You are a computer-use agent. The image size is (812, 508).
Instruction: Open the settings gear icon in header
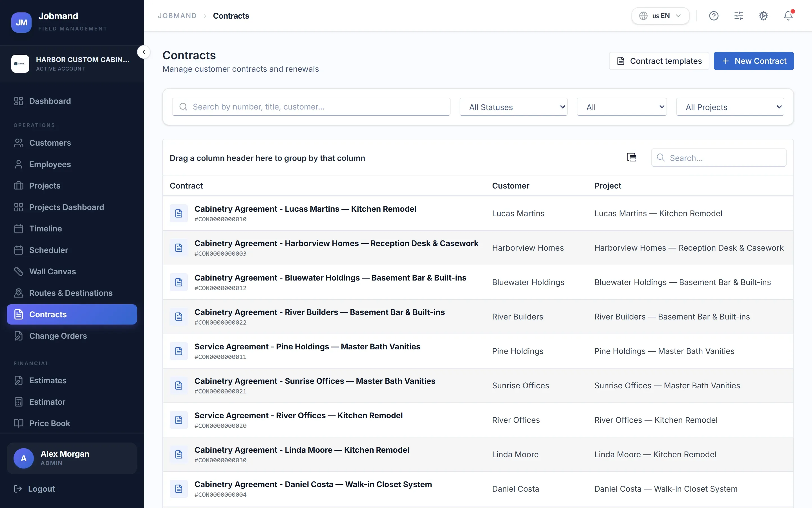click(x=763, y=16)
